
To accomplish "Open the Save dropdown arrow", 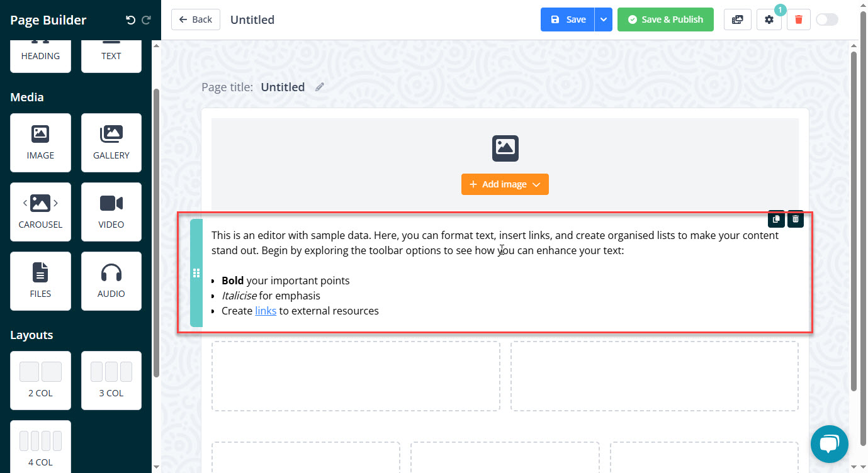I will [603, 19].
